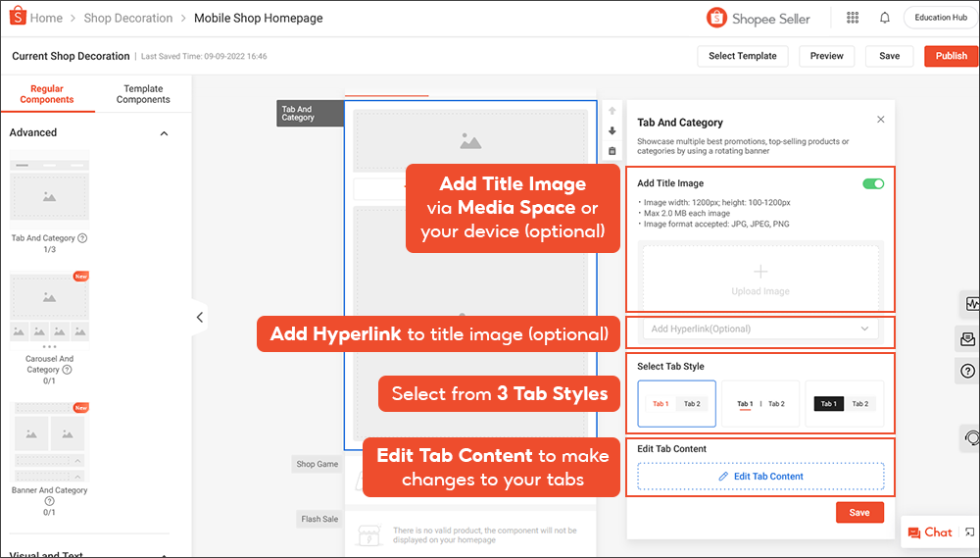Click the Publish button
980x558 pixels.
coord(951,56)
